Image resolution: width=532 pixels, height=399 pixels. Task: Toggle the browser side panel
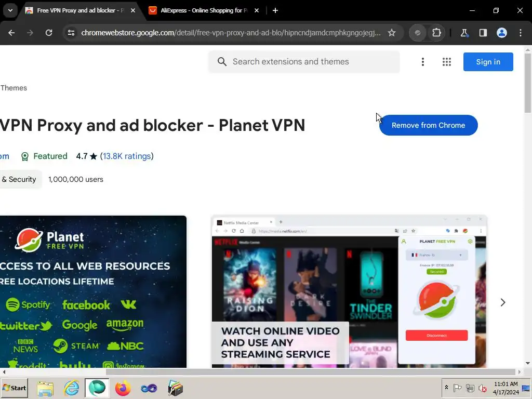[483, 33]
